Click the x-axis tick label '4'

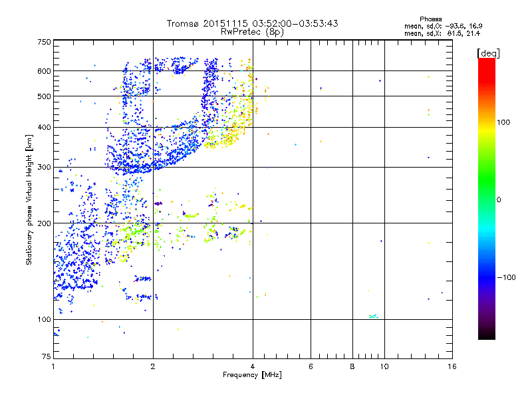coord(253,366)
